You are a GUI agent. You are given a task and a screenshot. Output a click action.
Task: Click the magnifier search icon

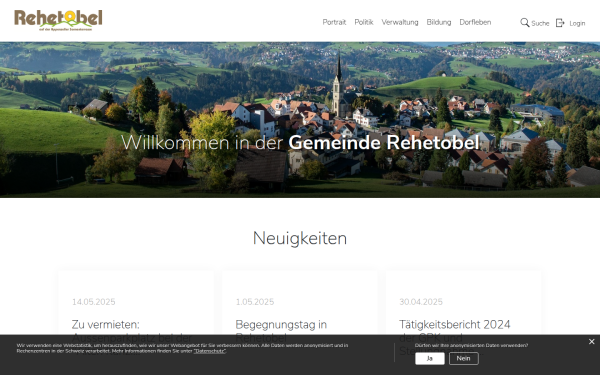525,23
